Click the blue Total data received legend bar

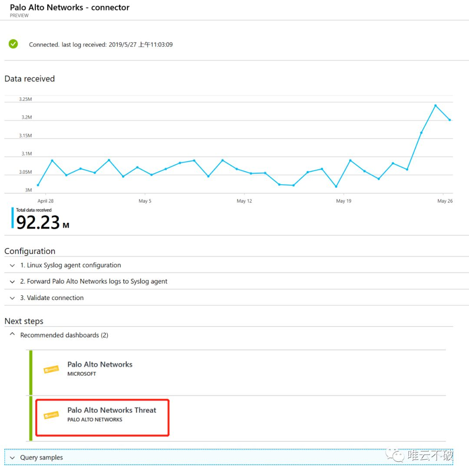pyautogui.click(x=13, y=218)
